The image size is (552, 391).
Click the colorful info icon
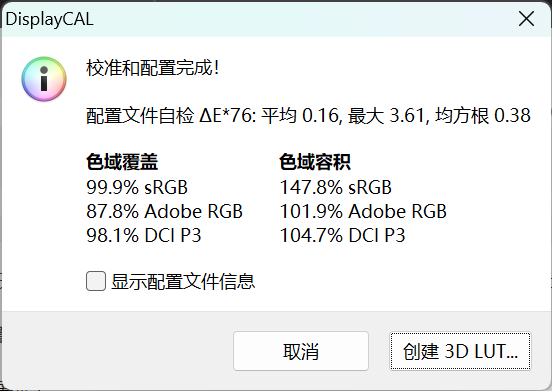(x=44, y=79)
